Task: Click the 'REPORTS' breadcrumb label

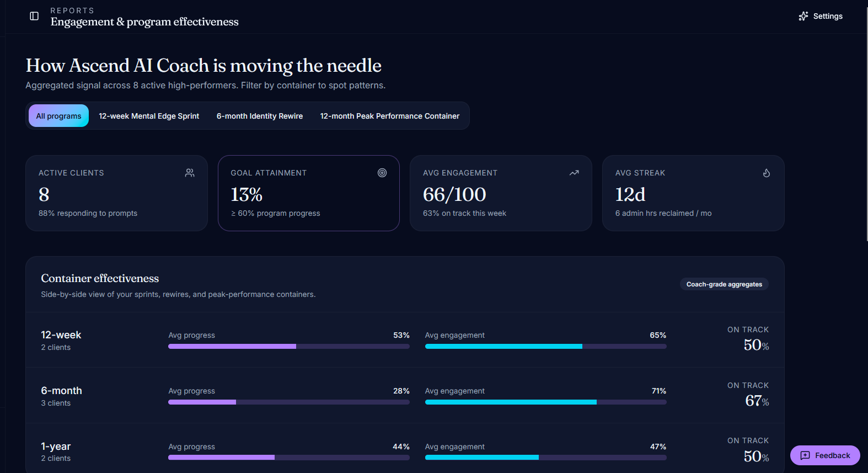Action: (x=72, y=10)
